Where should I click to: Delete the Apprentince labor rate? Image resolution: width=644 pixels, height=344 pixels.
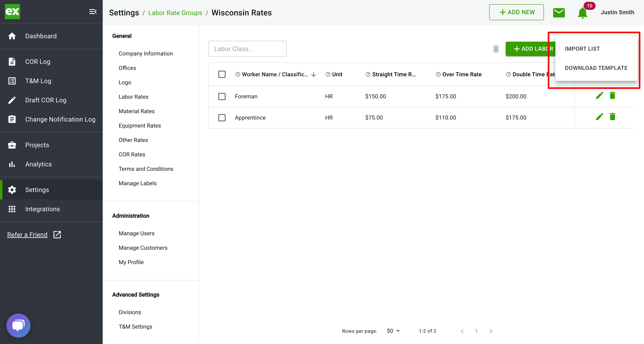(612, 117)
